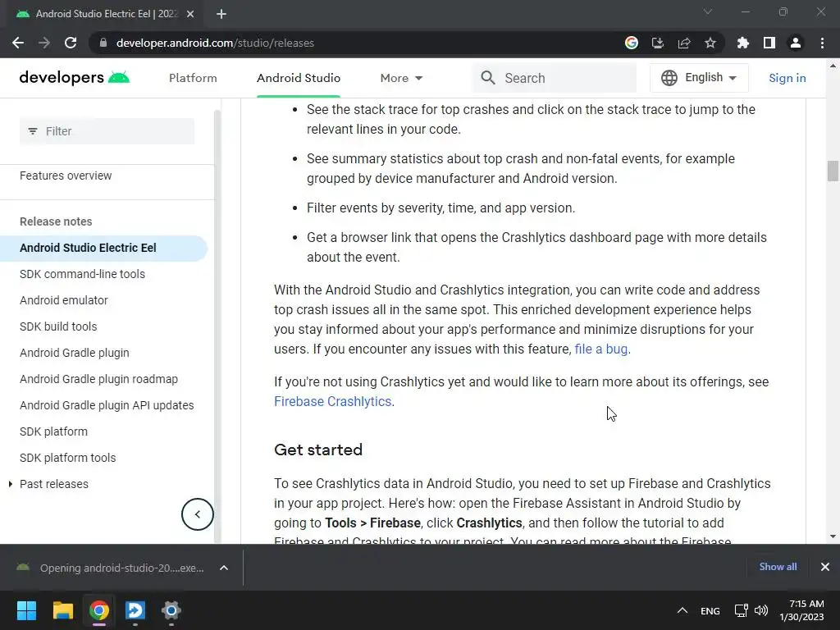Click the 'file a bug' link
The height and width of the screenshot is (630, 840).
point(601,349)
